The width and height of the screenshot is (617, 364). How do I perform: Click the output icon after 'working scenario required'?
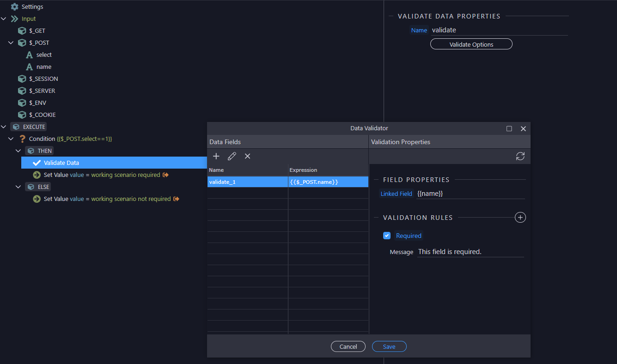tap(165, 175)
